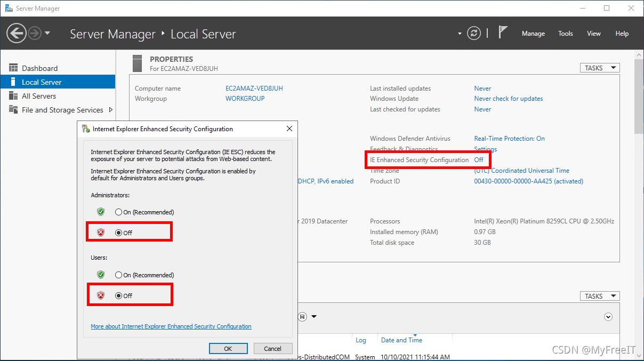Click the Intel Xeon Platinum processor value

(x=544, y=221)
